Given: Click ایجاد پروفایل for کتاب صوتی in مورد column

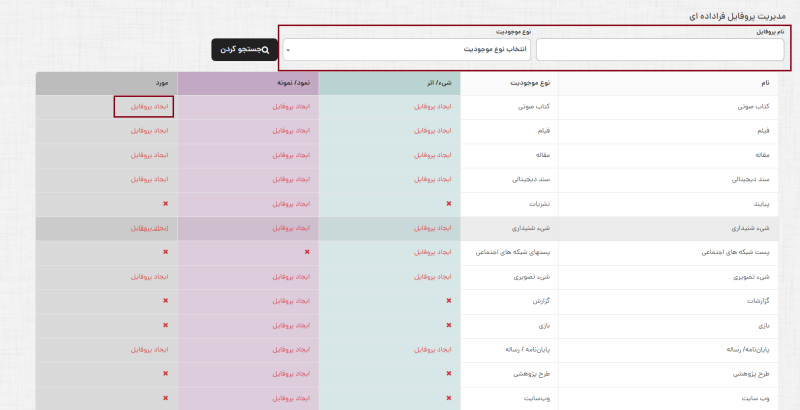Looking at the screenshot, I should (145, 106).
